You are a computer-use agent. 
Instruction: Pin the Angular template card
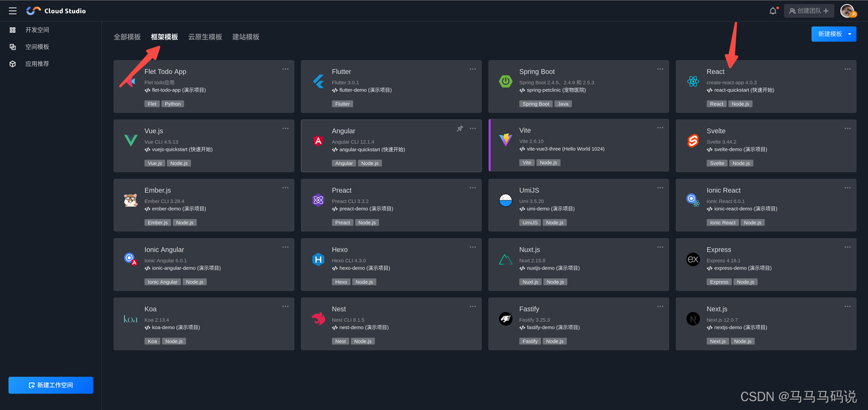pyautogui.click(x=460, y=128)
